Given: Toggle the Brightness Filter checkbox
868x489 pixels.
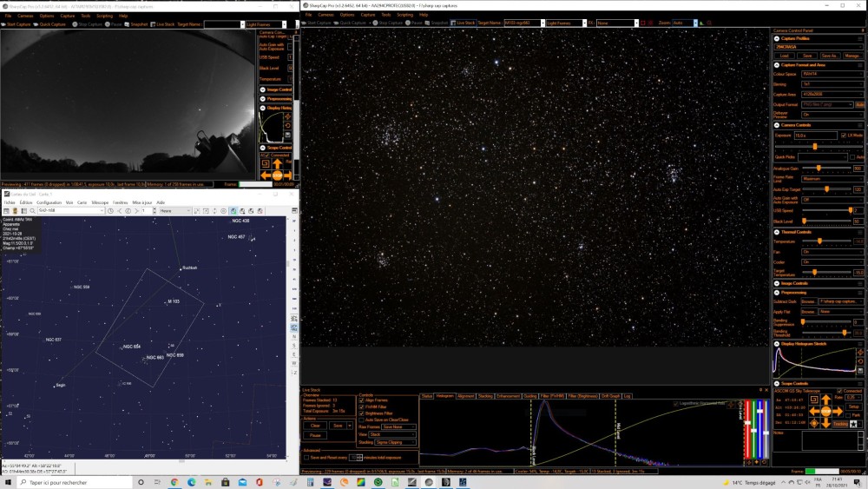Looking at the screenshot, I should (361, 413).
